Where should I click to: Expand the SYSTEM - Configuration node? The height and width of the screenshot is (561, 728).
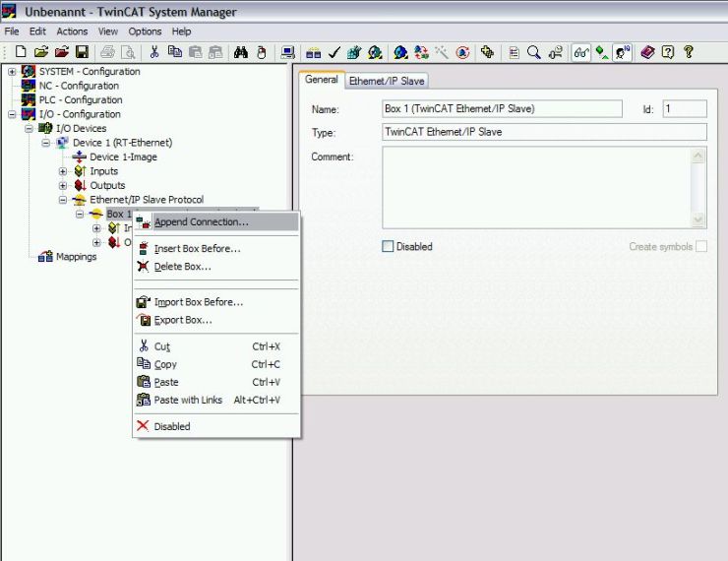point(12,72)
